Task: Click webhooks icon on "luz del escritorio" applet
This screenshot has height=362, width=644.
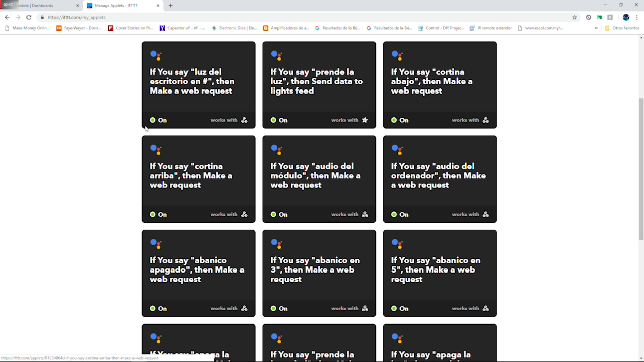Action: [x=244, y=120]
